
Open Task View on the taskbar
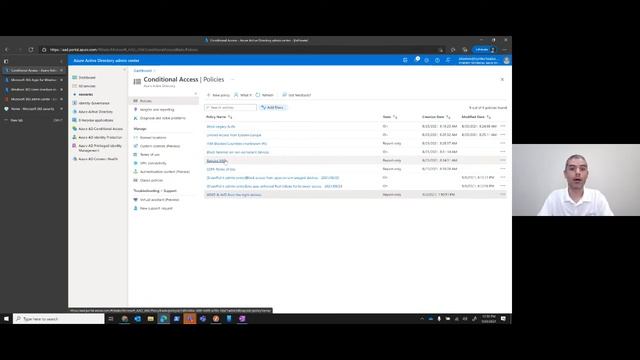coord(111,319)
